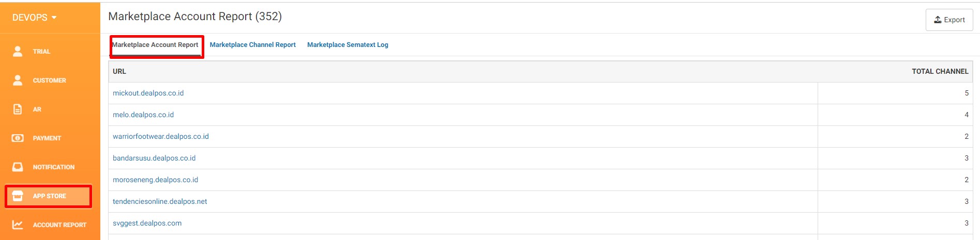Click the Export upload icon
Image resolution: width=980 pixels, height=240 pixels.
tap(938, 20)
